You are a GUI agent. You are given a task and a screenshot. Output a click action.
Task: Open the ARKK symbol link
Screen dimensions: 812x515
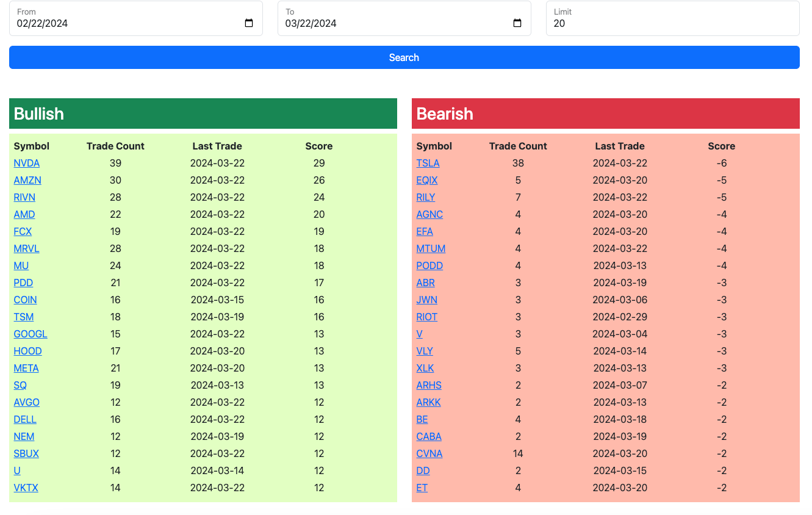[429, 402]
